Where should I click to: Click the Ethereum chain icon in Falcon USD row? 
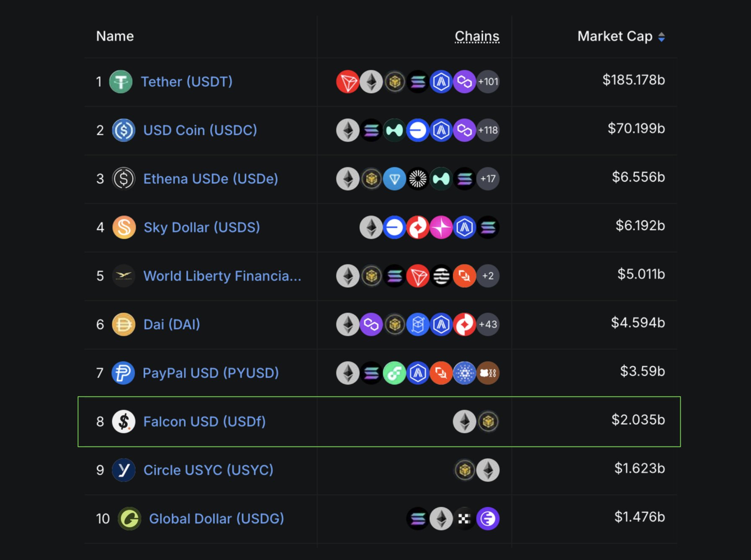click(x=464, y=421)
